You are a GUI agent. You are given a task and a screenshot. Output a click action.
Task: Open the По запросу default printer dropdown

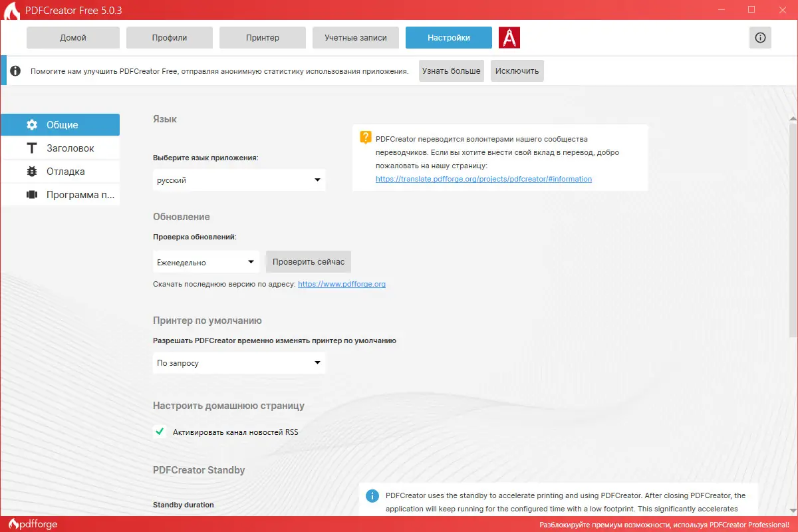point(239,363)
